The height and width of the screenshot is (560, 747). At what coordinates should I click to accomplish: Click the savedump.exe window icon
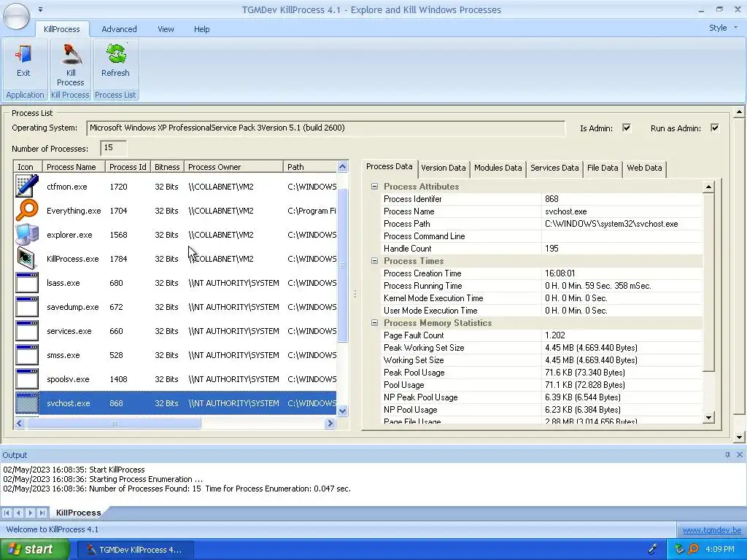click(27, 307)
